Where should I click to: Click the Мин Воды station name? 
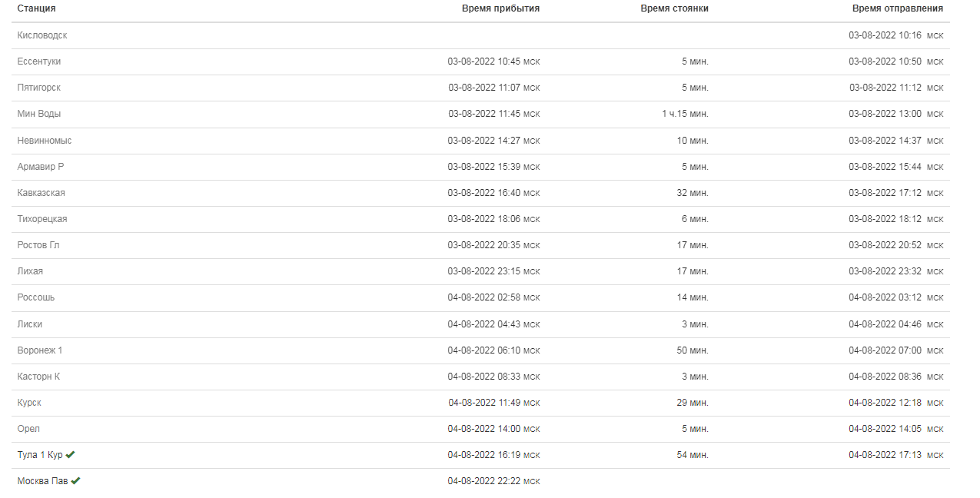click(x=39, y=114)
